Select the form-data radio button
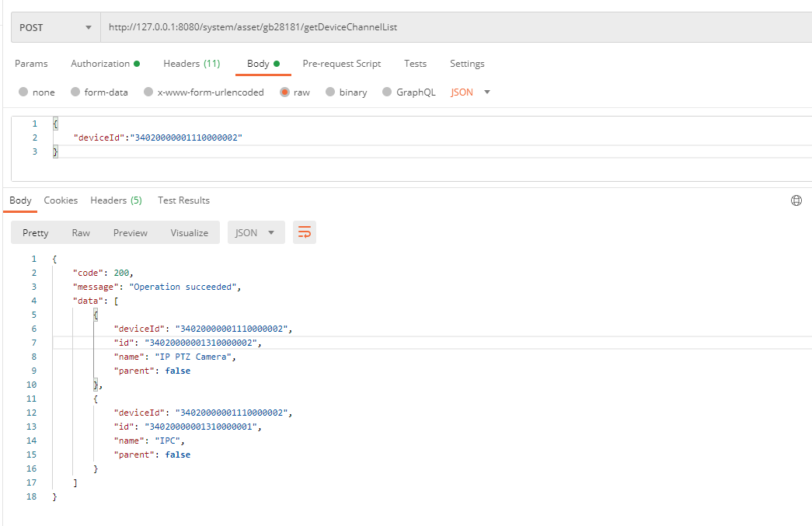 pos(75,92)
